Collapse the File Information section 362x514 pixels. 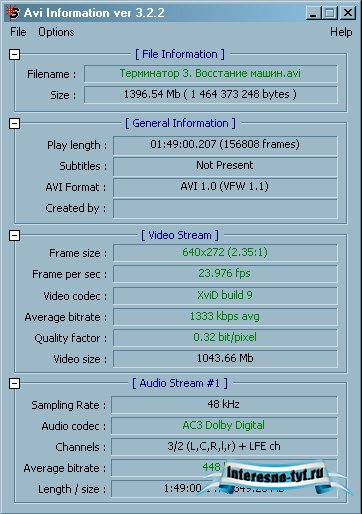[14, 54]
